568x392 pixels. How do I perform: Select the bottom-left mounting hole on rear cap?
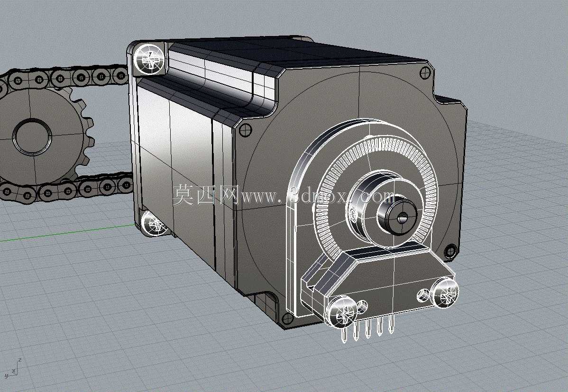coord(288,319)
